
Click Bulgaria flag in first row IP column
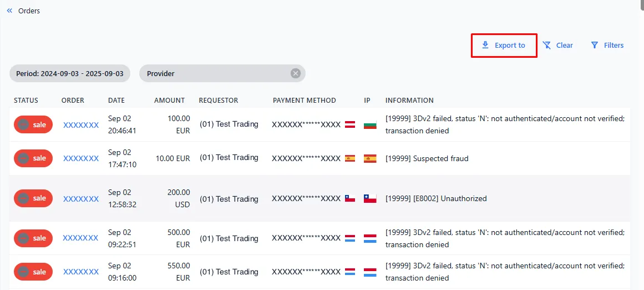[370, 124]
